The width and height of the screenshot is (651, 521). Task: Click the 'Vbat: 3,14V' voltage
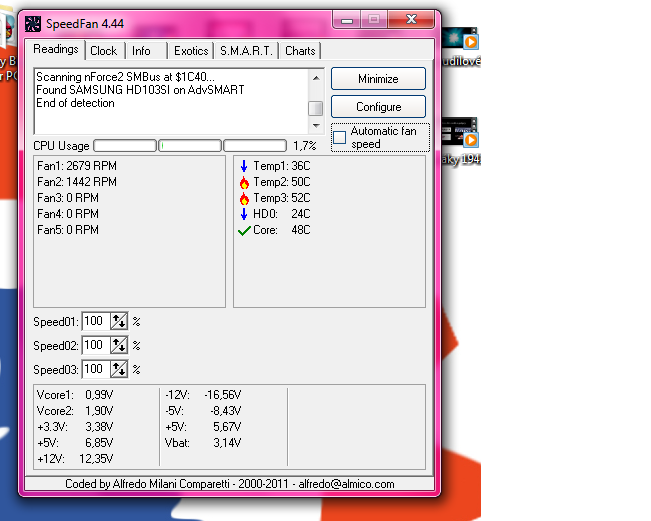click(203, 443)
